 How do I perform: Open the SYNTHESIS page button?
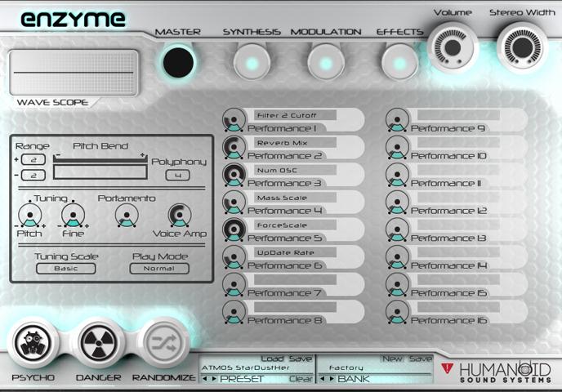[x=252, y=63]
